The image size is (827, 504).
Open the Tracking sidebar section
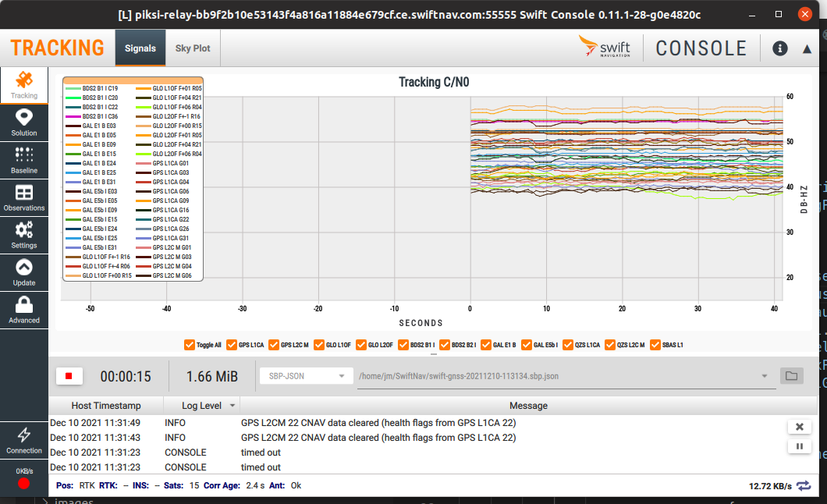[23, 85]
